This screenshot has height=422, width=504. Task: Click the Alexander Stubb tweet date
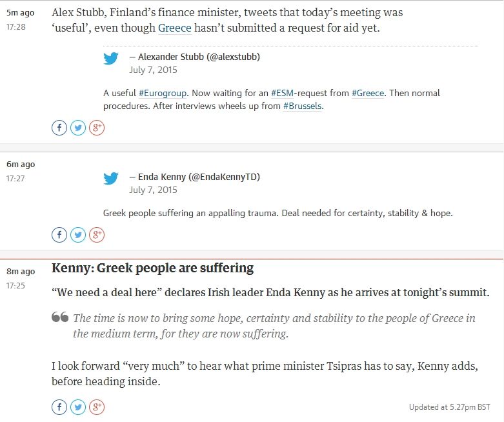[x=153, y=70]
